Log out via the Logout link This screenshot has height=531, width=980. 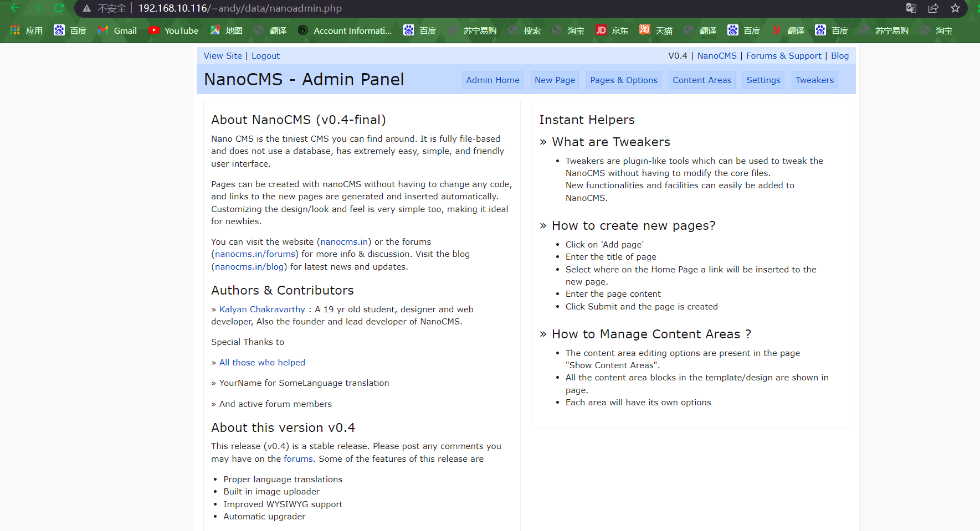click(x=265, y=56)
